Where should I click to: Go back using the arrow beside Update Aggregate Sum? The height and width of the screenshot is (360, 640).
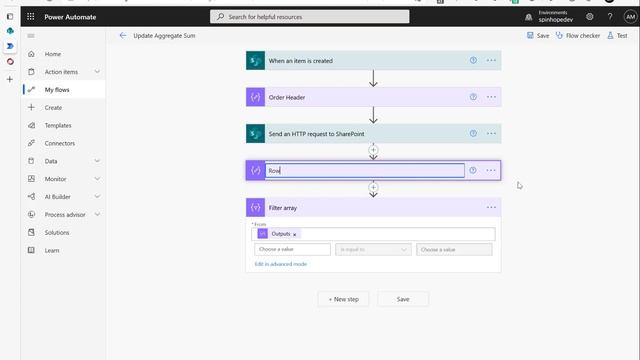click(x=123, y=36)
